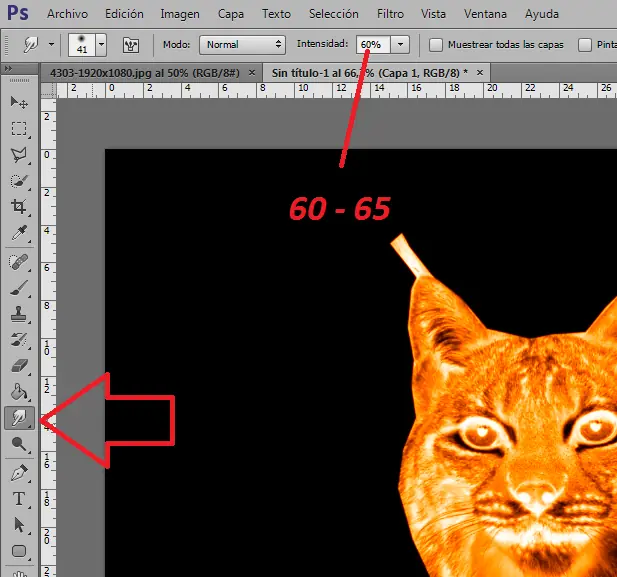The height and width of the screenshot is (577, 617).
Task: Close the Sin título-1 tab
Action: click(x=480, y=73)
